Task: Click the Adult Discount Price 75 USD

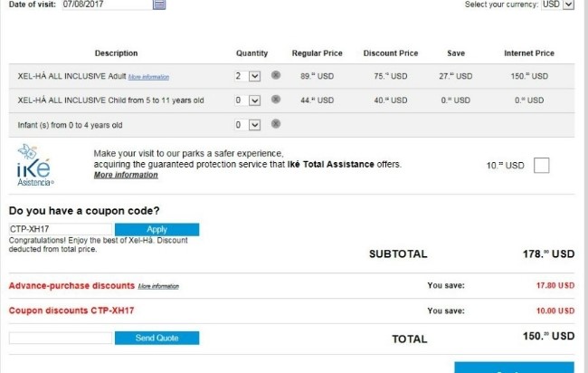Action: 391,76
